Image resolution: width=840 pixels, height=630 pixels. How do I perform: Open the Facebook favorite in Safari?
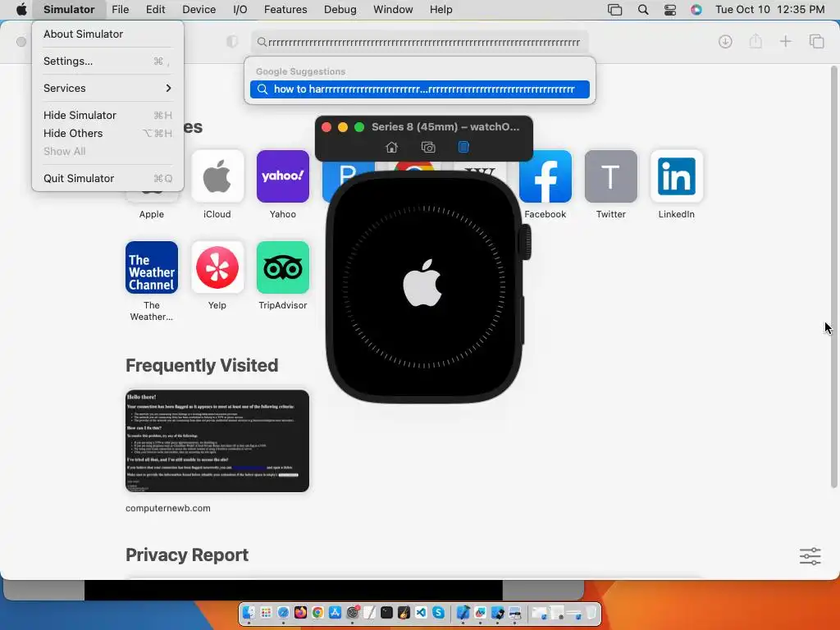(546, 176)
